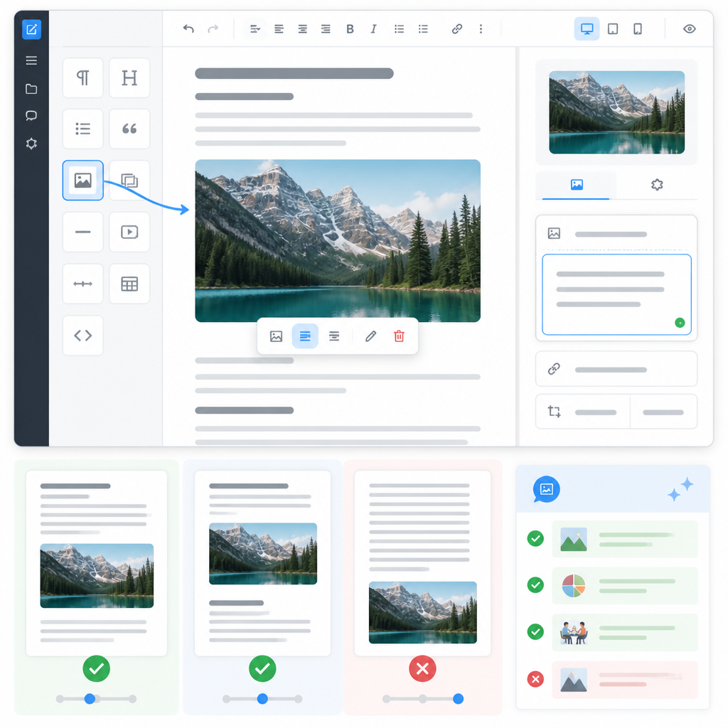Screen dimensions: 728x728
Task: Click the slider handle under the second card
Action: (x=262, y=699)
